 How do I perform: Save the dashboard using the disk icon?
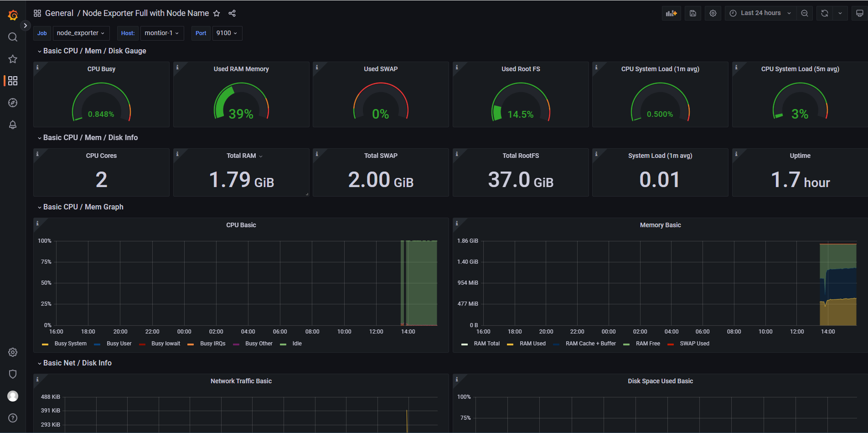click(693, 13)
